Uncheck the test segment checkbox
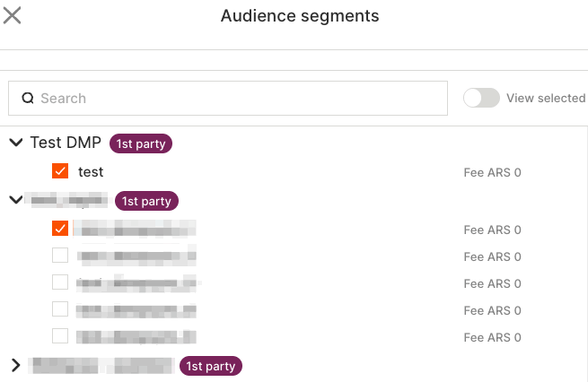This screenshot has height=382, width=588. click(x=60, y=171)
